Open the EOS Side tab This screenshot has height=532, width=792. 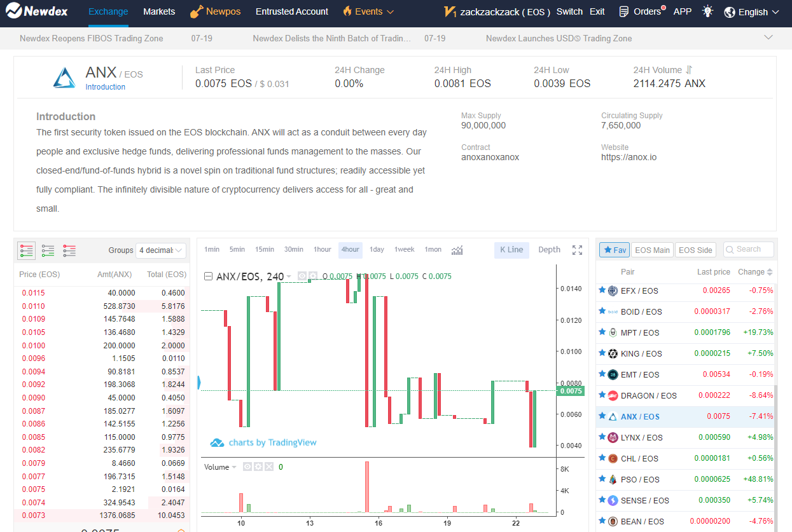695,250
